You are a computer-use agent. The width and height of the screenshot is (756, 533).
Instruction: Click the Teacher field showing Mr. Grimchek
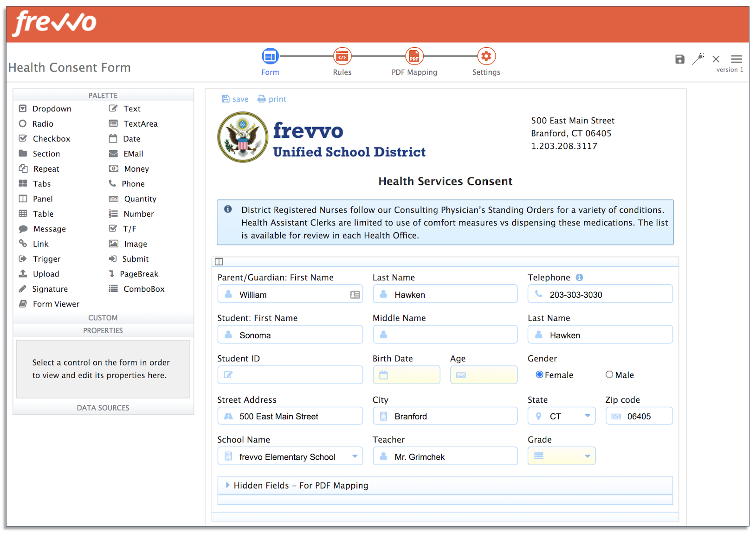coord(445,456)
